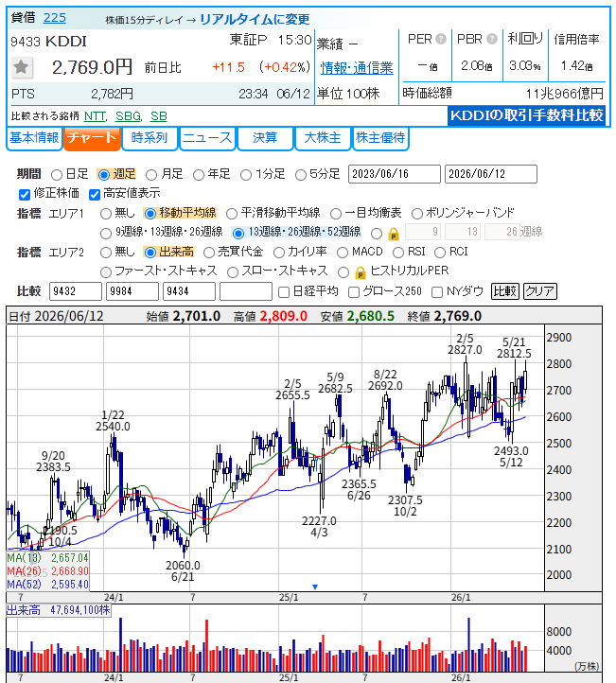Select 売買代金 indicator radio button

[209, 253]
